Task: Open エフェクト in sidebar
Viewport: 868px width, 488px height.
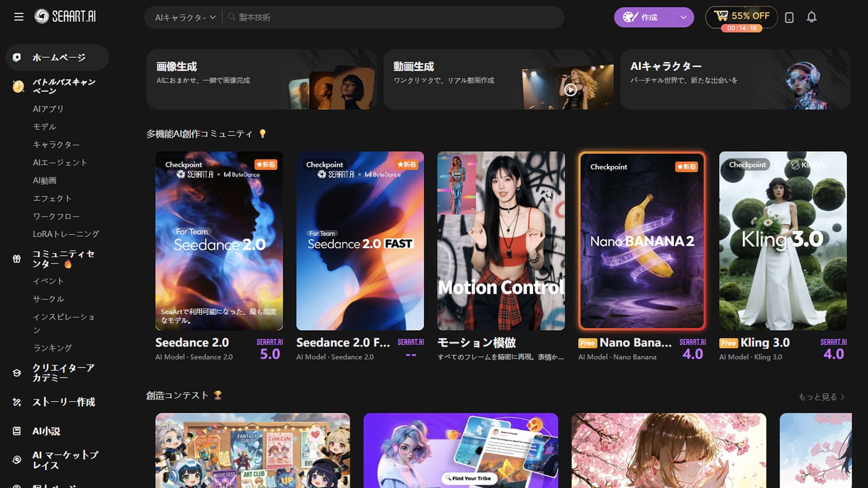Action: click(52, 198)
